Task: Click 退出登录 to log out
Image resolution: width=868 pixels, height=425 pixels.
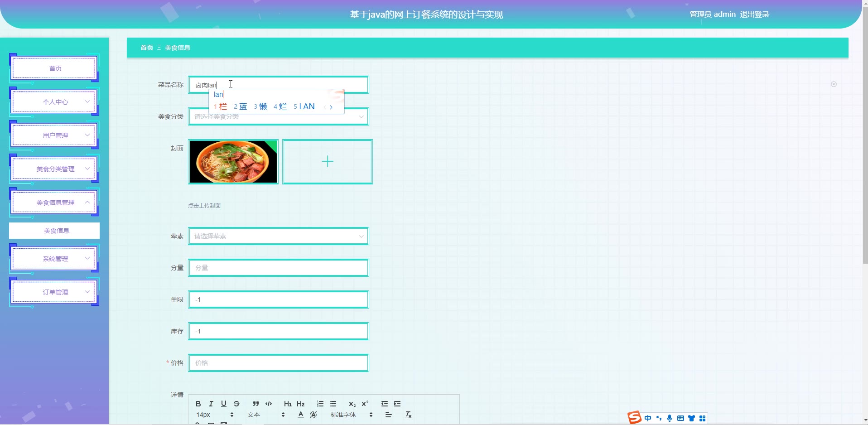Action: pyautogui.click(x=755, y=14)
